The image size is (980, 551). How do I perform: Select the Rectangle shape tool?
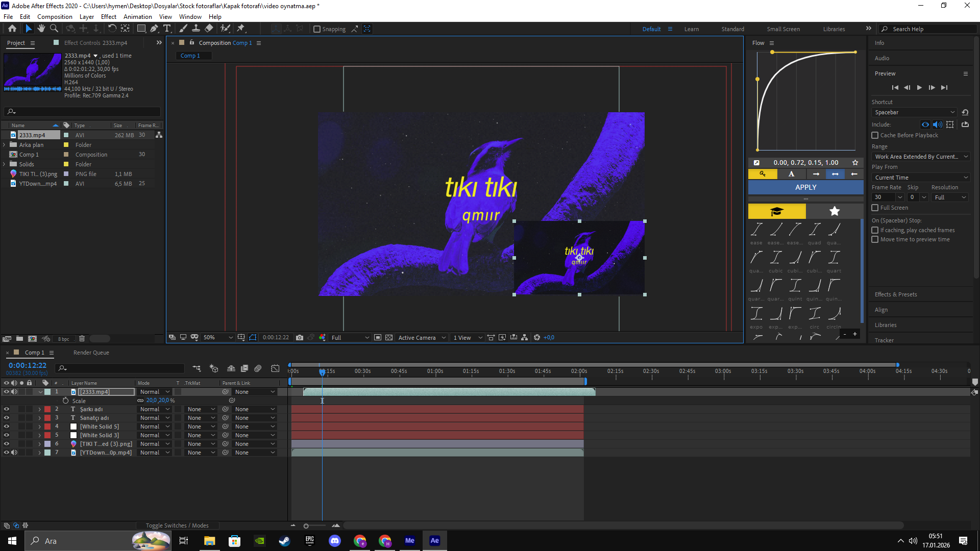click(x=141, y=29)
